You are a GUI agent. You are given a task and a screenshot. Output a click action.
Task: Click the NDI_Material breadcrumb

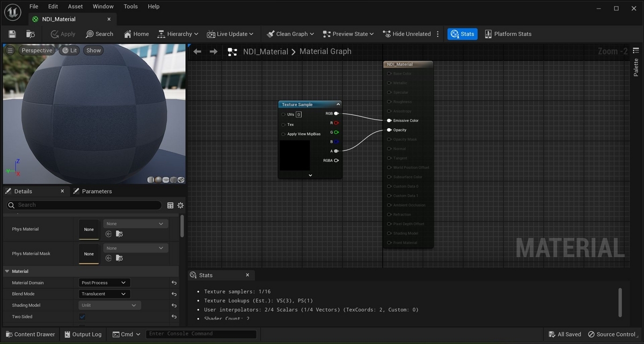pyautogui.click(x=266, y=52)
